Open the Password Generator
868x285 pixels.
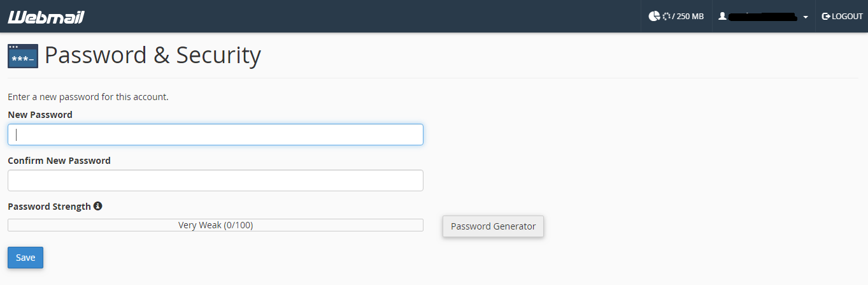[x=494, y=226]
